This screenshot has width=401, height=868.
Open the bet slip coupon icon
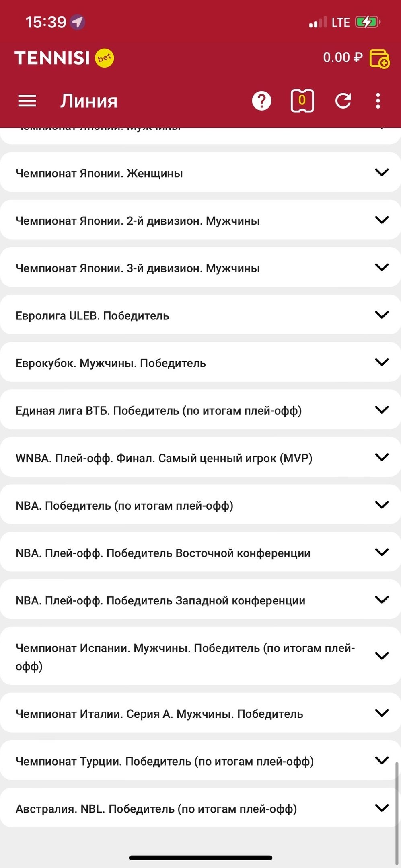point(302,101)
